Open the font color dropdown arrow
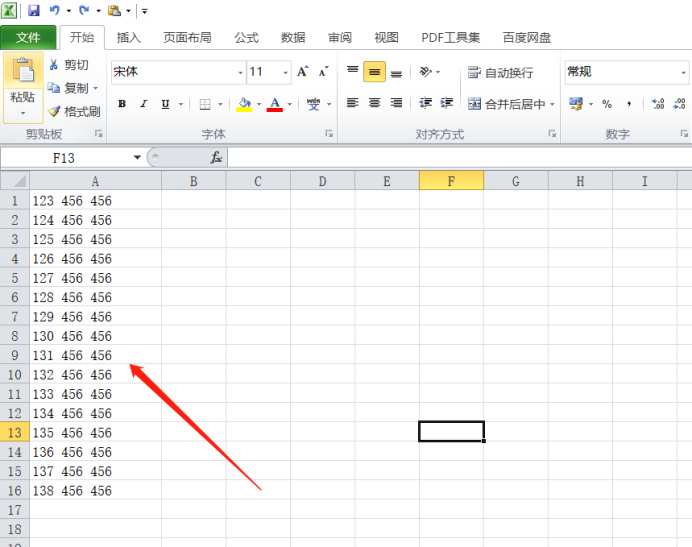 [x=290, y=104]
